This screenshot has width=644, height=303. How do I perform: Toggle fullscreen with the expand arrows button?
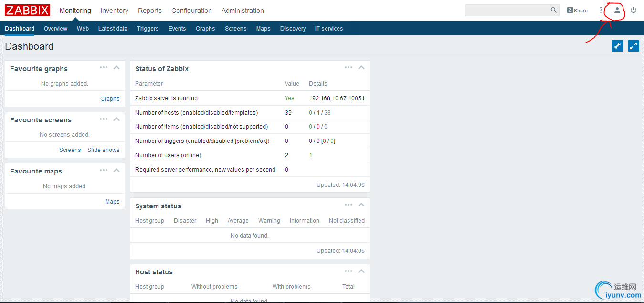click(633, 46)
